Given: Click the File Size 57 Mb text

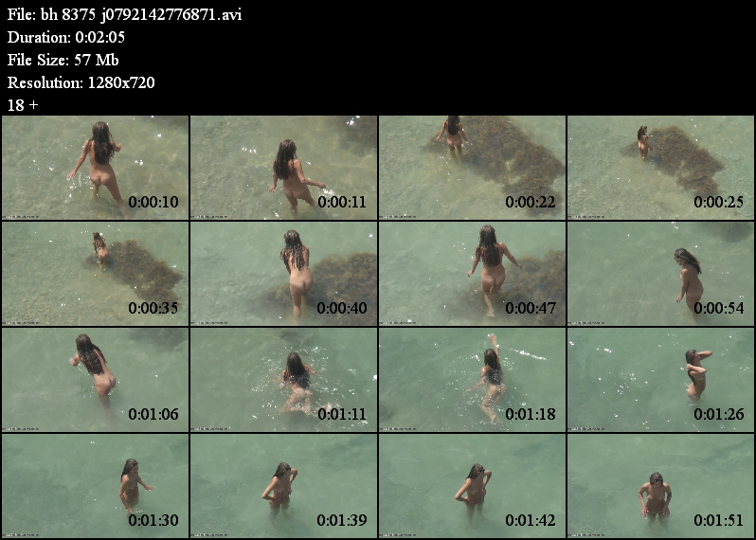Looking at the screenshot, I should 63,60.
